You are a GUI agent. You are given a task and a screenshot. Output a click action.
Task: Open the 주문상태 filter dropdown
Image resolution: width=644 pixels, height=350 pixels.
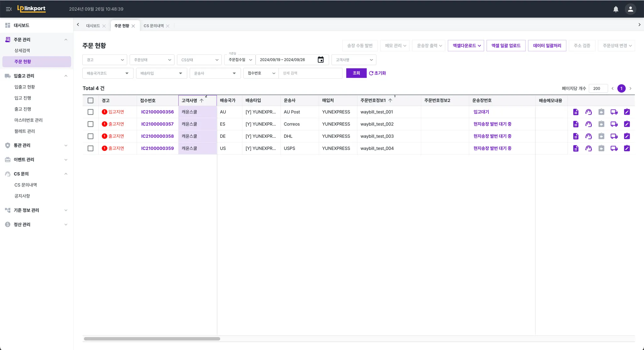click(x=152, y=60)
